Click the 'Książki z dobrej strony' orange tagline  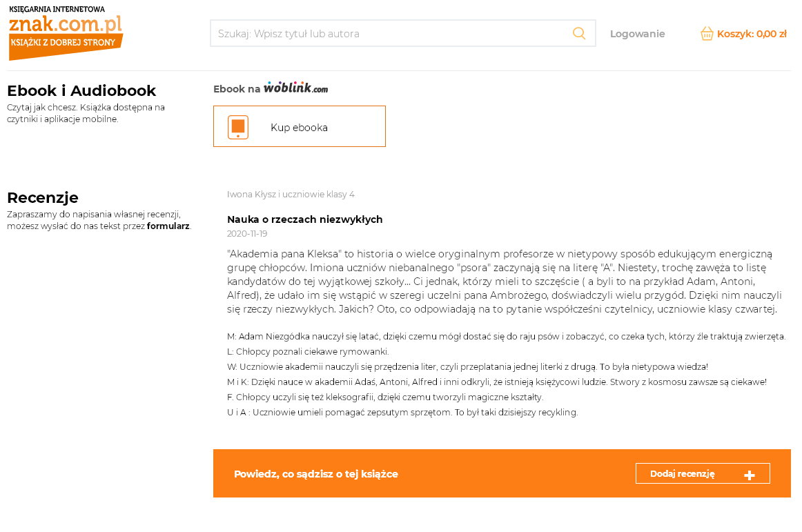[x=63, y=43]
